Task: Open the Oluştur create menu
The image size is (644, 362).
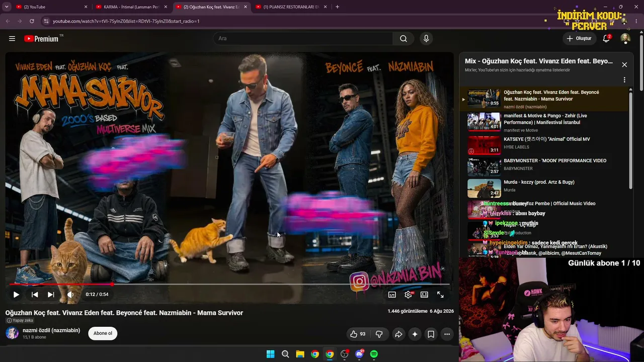Action: [579, 38]
